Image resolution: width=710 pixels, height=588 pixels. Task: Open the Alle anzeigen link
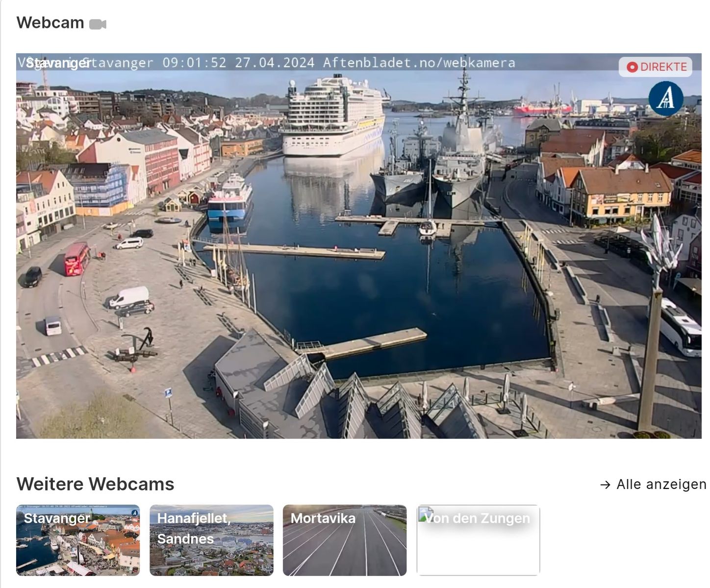point(660,485)
